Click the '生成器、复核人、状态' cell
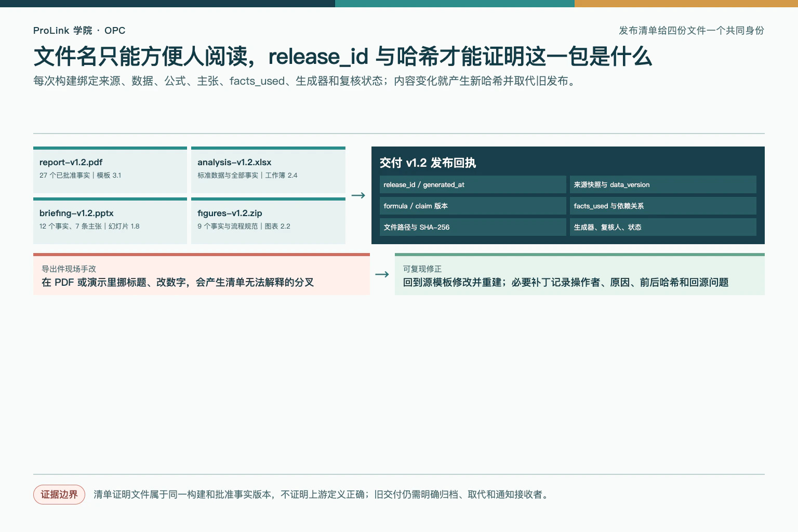The height and width of the screenshot is (532, 798). click(663, 227)
